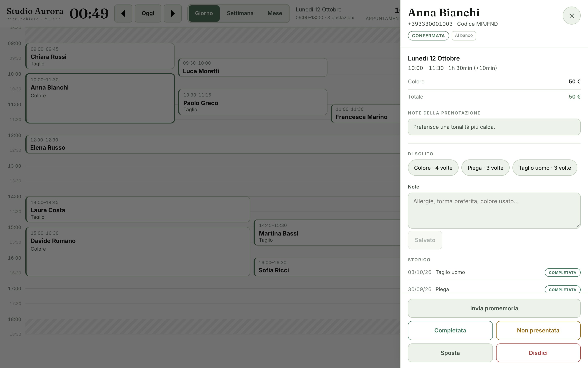Switch to Mese view
Viewport: 588px width, 368px height.
tap(275, 13)
